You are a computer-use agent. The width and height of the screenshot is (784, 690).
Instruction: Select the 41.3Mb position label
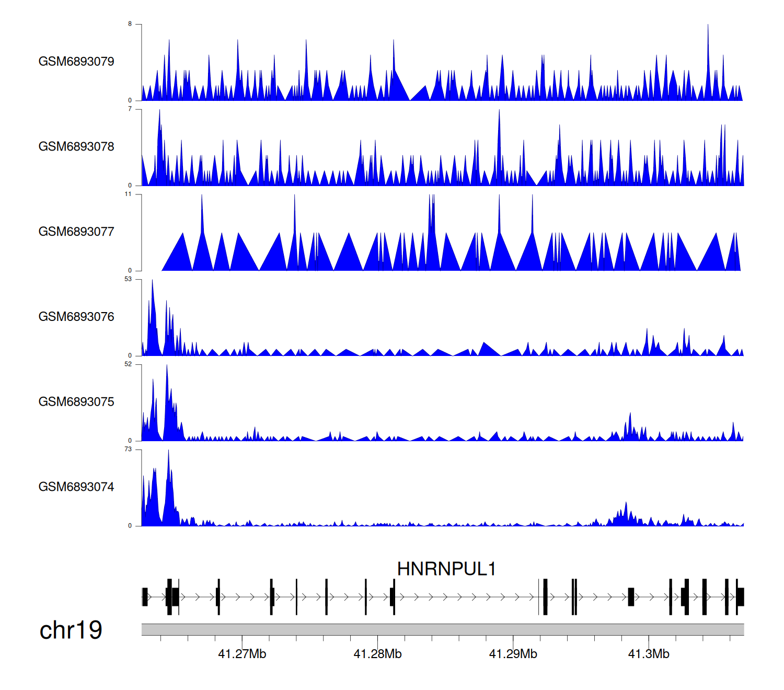coord(649,654)
